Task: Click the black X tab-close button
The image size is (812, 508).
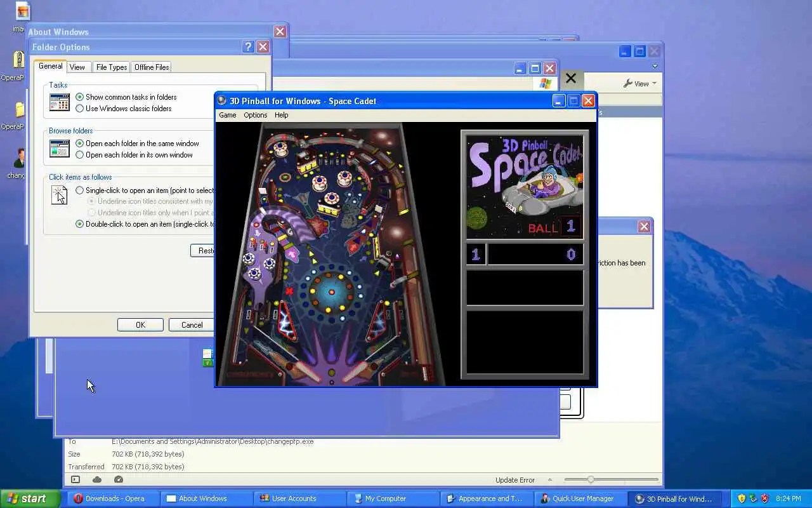Action: pos(571,78)
